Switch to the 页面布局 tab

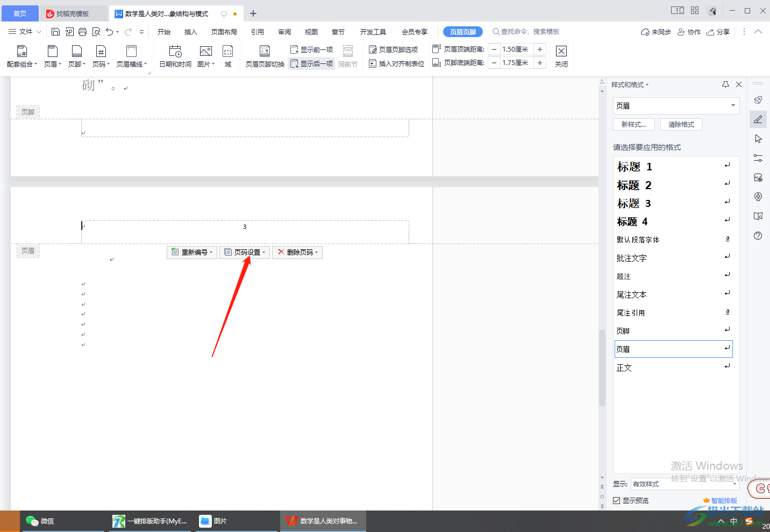pos(224,32)
